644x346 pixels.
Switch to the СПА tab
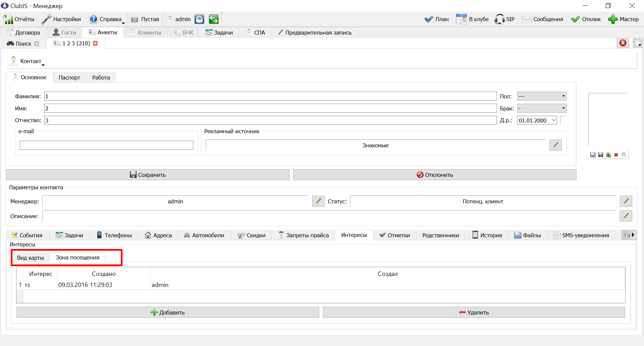coord(256,33)
